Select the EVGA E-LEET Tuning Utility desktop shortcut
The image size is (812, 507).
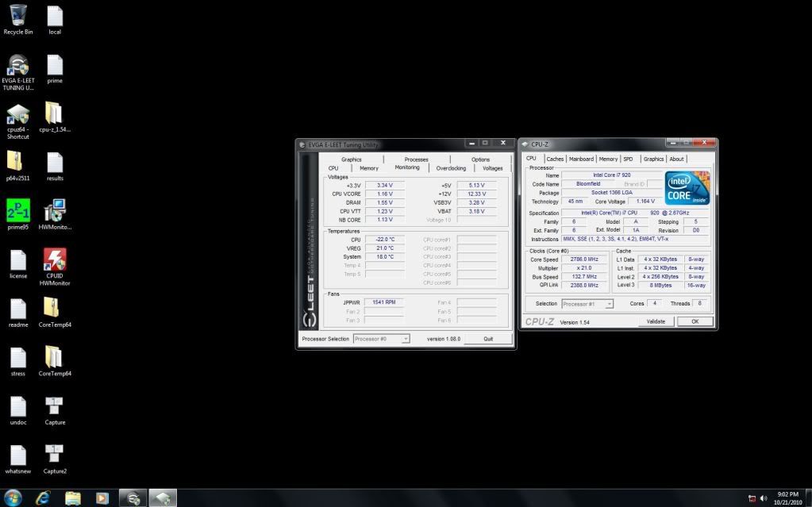click(x=18, y=72)
